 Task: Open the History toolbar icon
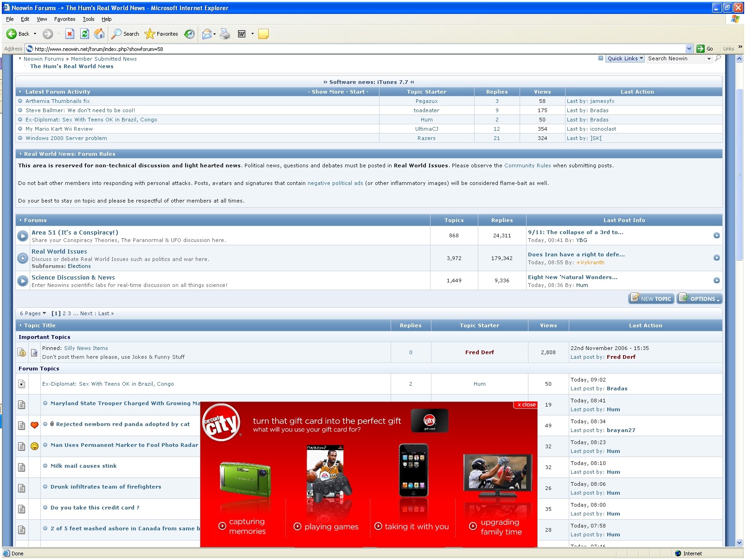189,34
